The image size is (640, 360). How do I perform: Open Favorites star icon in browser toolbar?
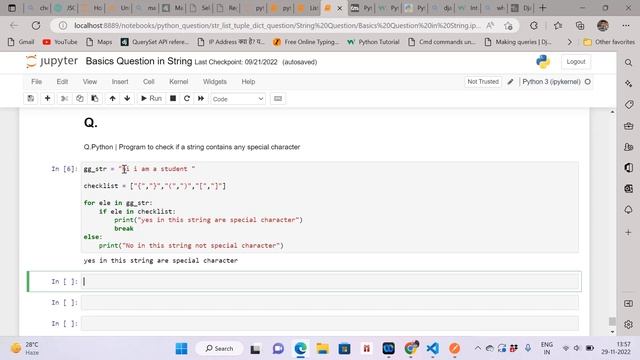[558, 25]
